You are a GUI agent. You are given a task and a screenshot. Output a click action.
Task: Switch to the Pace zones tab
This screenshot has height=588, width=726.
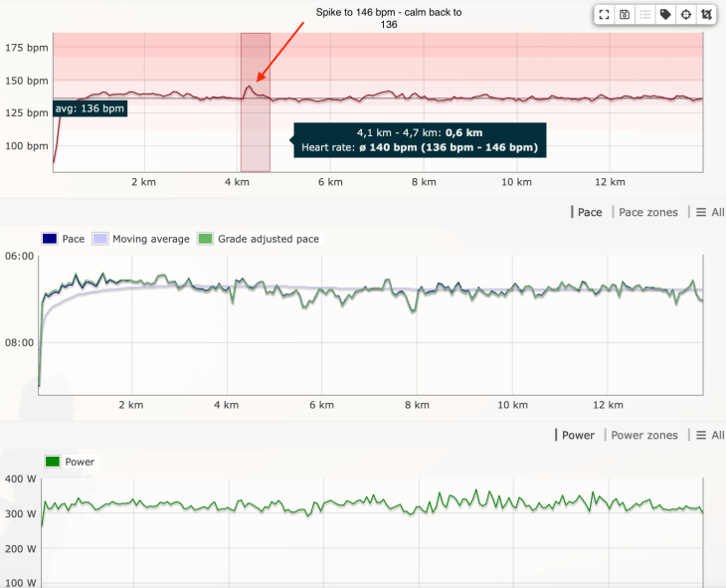pyautogui.click(x=648, y=212)
